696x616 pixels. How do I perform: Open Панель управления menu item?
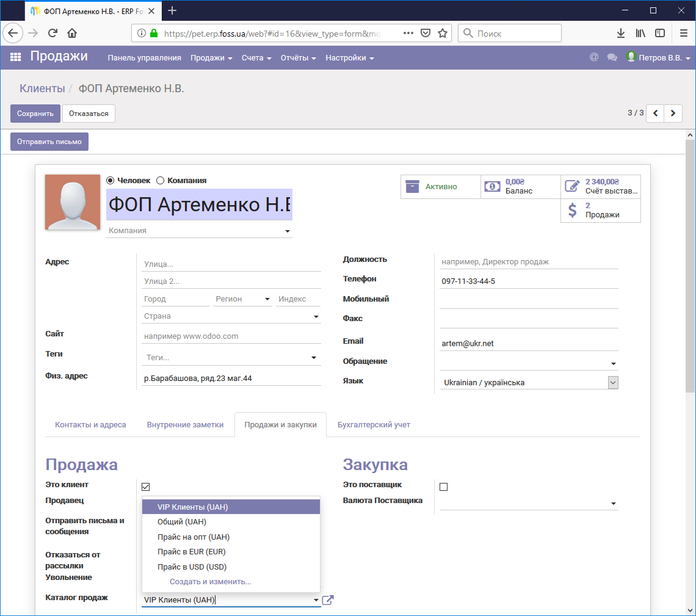point(144,58)
